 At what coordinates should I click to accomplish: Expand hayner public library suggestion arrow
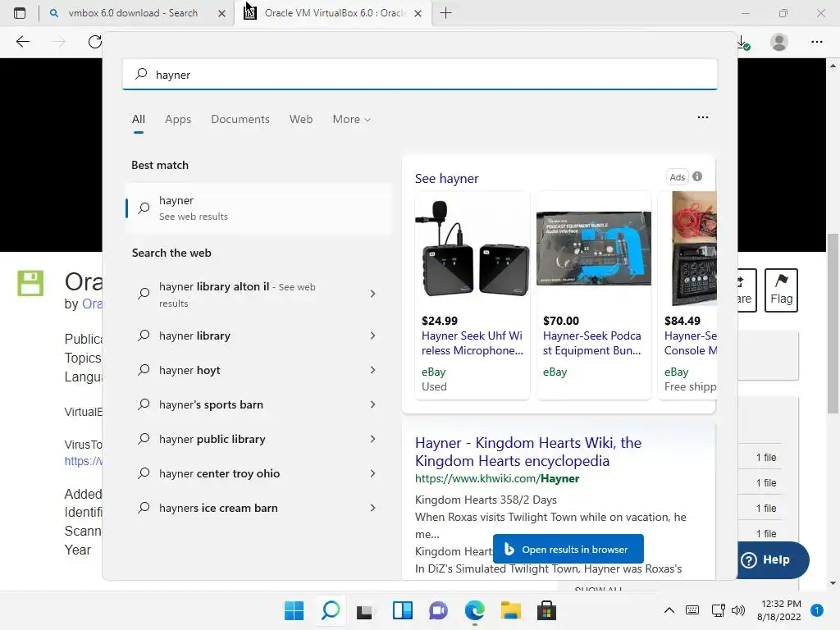(373, 440)
